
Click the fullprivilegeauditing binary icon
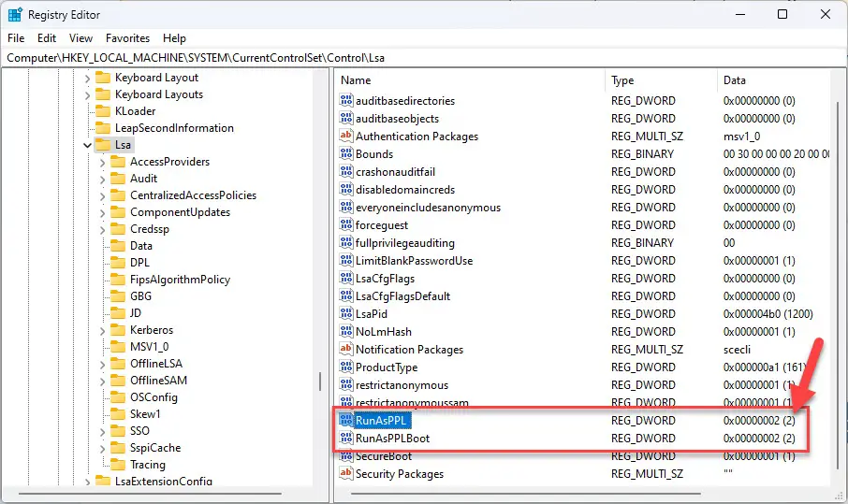[346, 242]
